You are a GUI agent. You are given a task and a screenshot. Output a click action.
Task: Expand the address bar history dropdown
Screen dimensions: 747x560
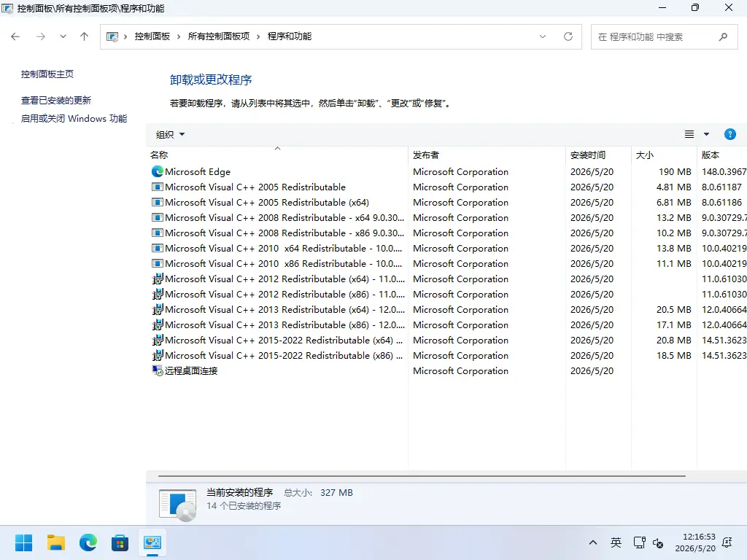543,36
